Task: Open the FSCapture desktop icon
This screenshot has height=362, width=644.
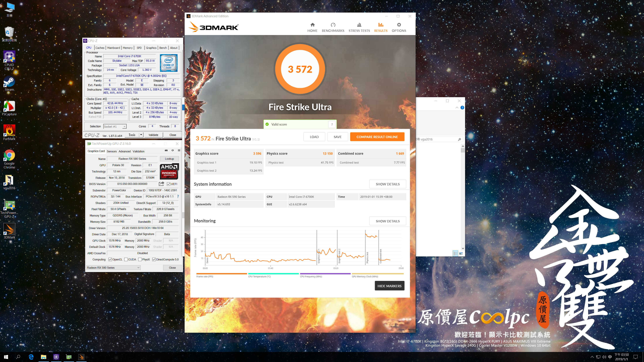Action: click(9, 108)
